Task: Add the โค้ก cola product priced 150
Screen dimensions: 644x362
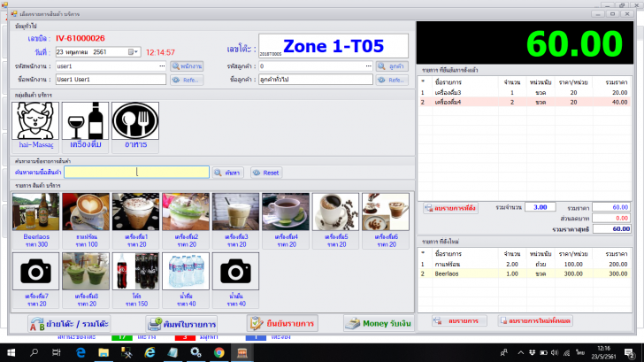Action: click(136, 281)
